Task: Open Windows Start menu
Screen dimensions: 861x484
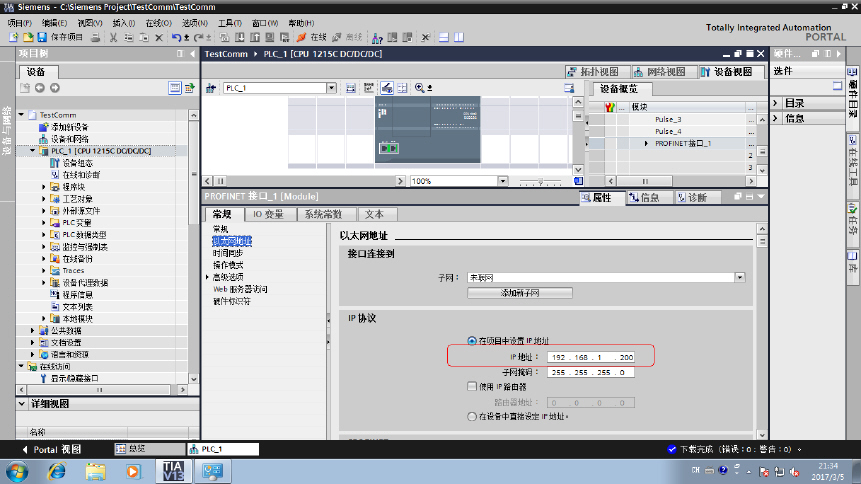Action: [17, 471]
